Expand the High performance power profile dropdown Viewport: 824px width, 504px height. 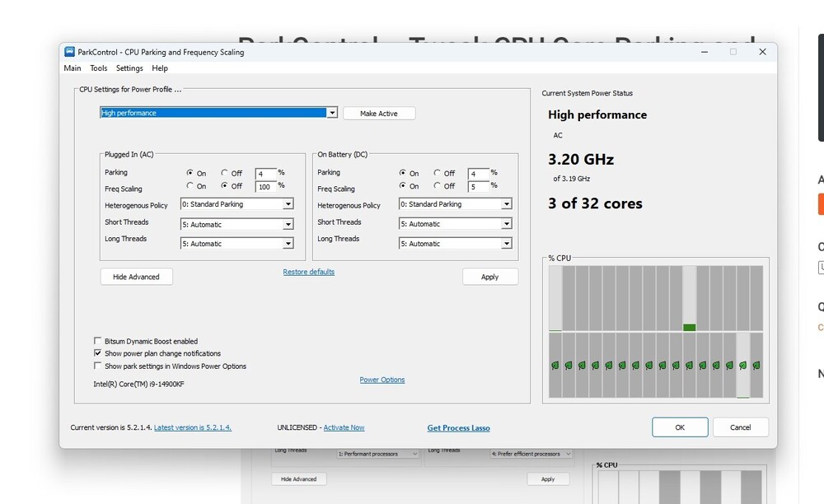332,113
